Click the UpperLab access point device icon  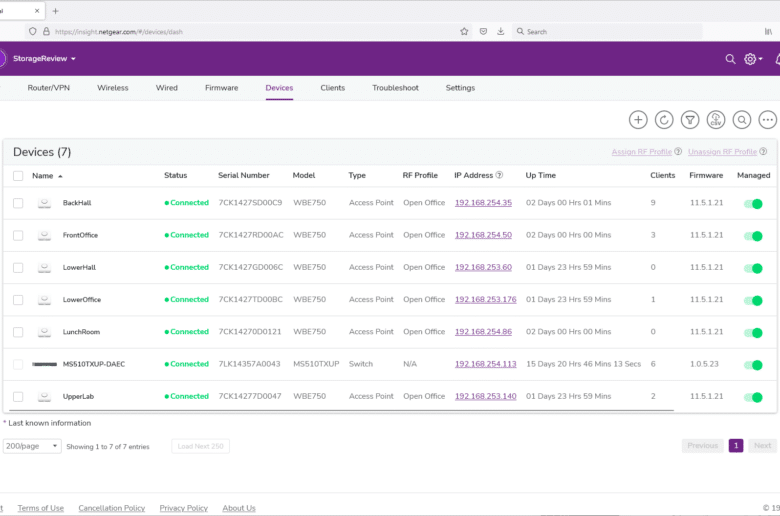click(44, 397)
